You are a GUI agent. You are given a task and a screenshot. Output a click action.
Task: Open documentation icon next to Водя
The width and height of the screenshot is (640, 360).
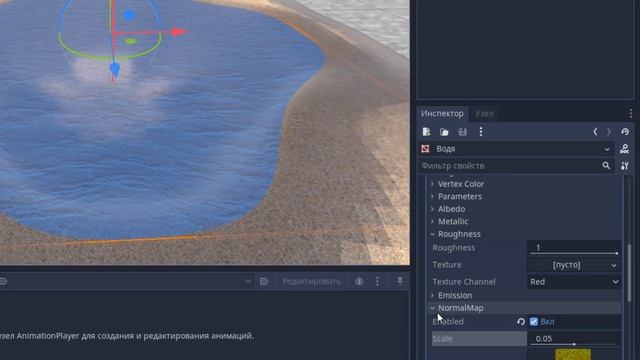[624, 149]
